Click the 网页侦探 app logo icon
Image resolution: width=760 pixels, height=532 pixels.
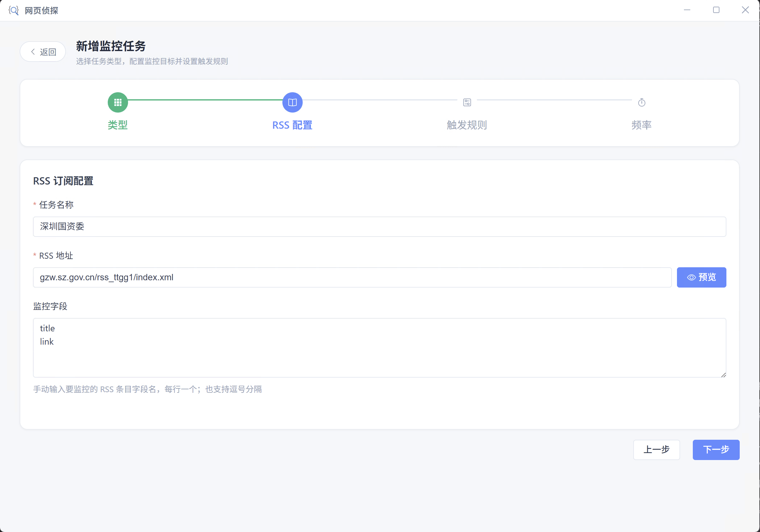14,10
